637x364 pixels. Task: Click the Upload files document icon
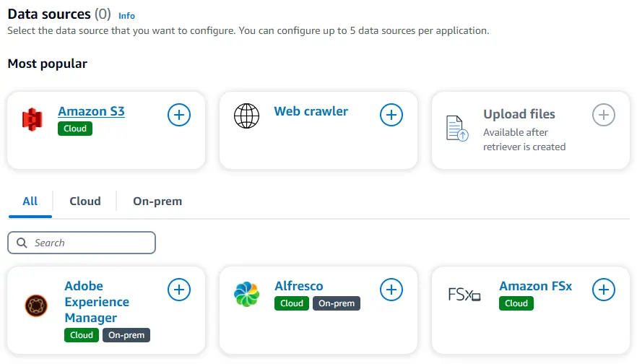point(457,128)
